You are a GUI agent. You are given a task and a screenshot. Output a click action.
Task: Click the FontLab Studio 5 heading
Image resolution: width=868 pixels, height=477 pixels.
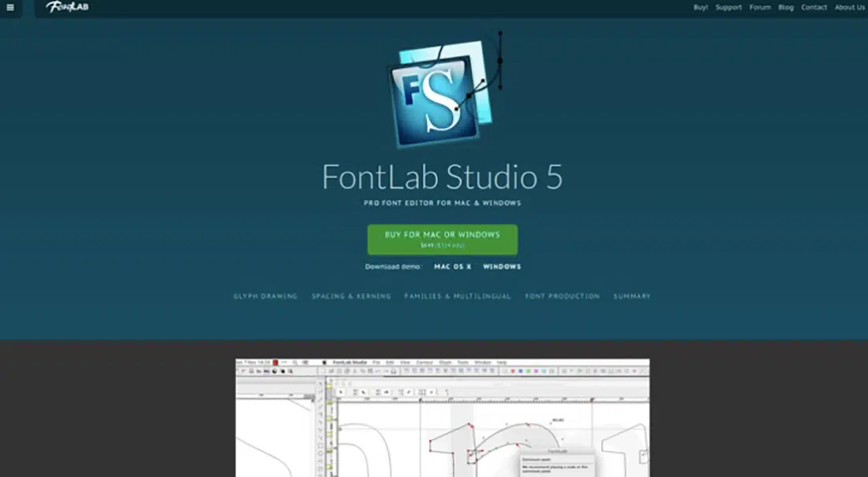coord(442,177)
